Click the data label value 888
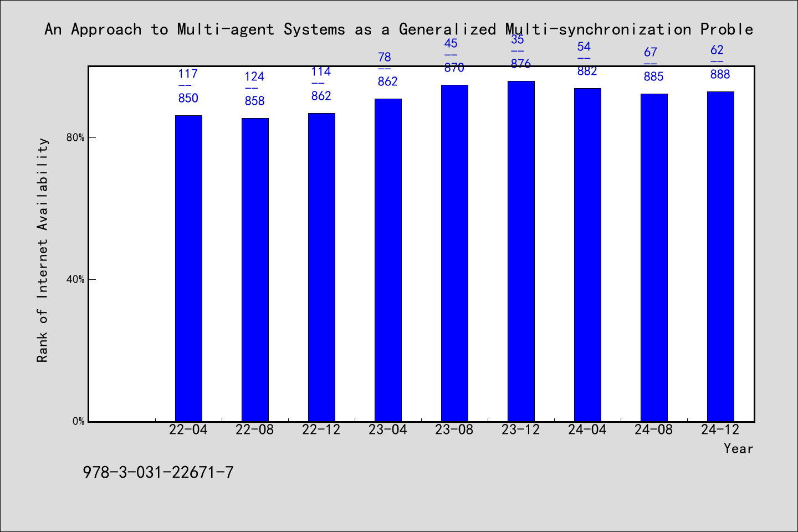The height and width of the screenshot is (532, 798). click(720, 74)
